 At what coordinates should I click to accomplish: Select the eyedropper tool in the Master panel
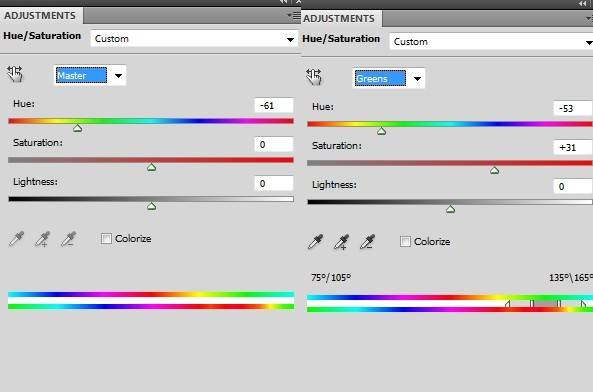click(16, 239)
